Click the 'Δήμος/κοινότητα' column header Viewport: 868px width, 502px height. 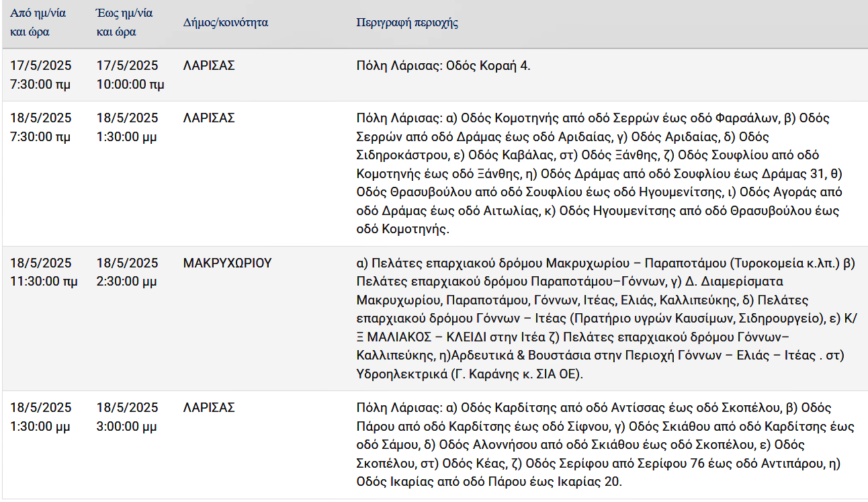tap(226, 22)
